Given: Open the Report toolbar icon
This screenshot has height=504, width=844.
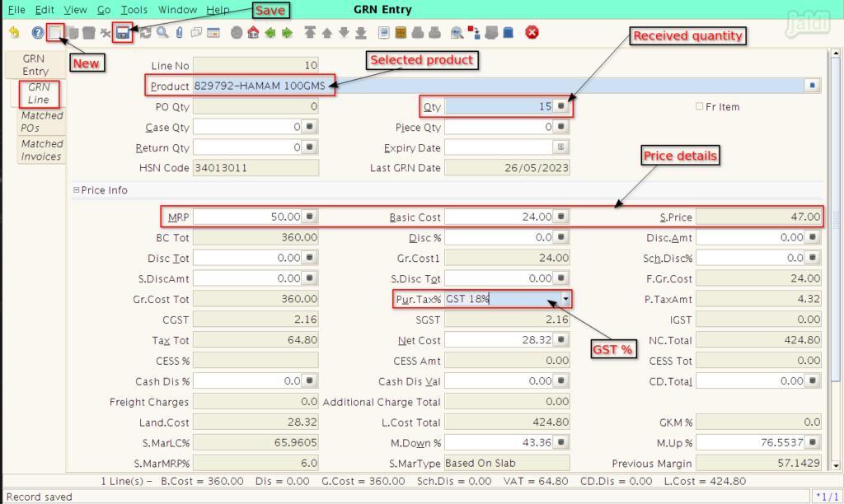Looking at the screenshot, I should tap(384, 33).
